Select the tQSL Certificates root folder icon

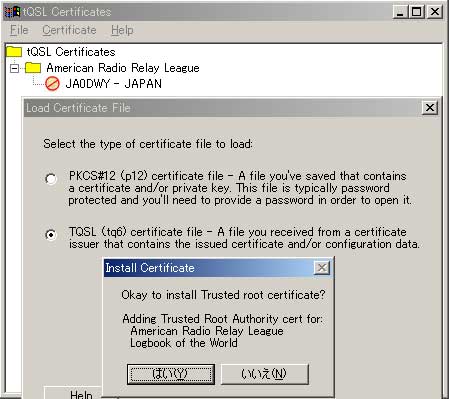14,52
